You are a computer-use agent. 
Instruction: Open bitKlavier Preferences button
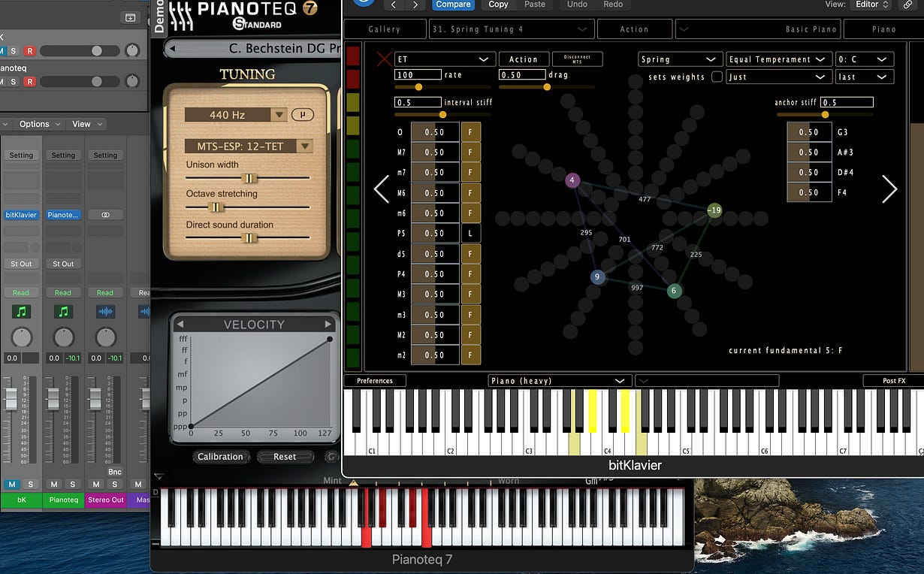click(375, 381)
